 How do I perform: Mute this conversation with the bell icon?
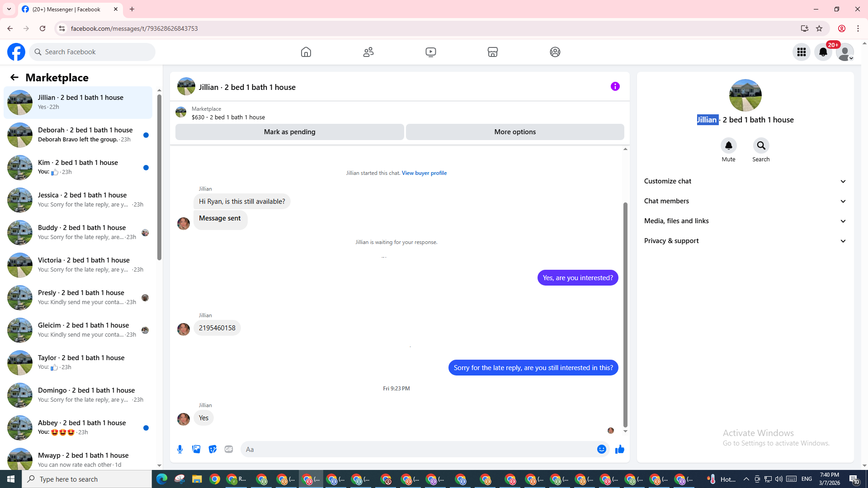point(728,145)
